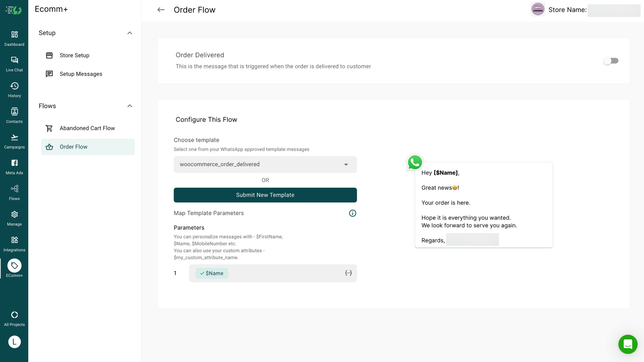Open the support chat bubble
This screenshot has width=644, height=362.
(x=628, y=344)
